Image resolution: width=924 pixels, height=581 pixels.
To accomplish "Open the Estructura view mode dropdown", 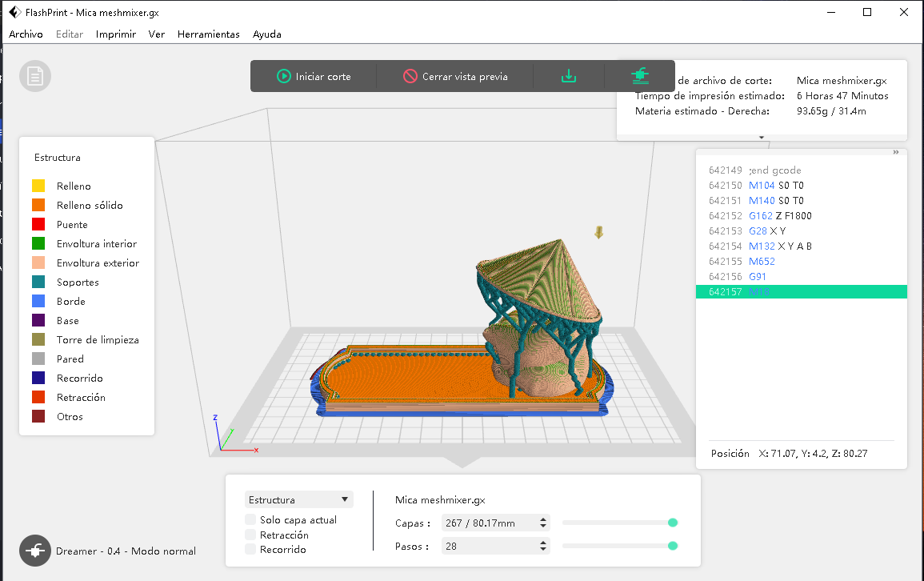I will [299, 499].
